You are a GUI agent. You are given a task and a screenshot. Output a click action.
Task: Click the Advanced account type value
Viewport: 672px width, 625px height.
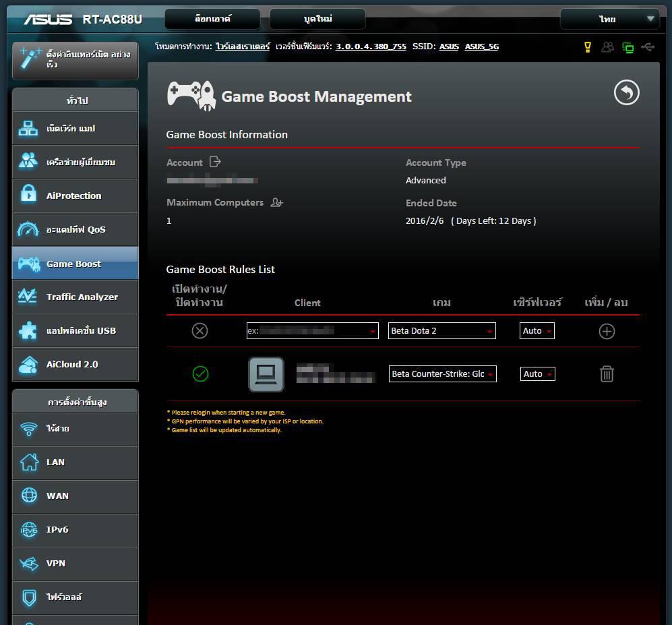pyautogui.click(x=425, y=180)
